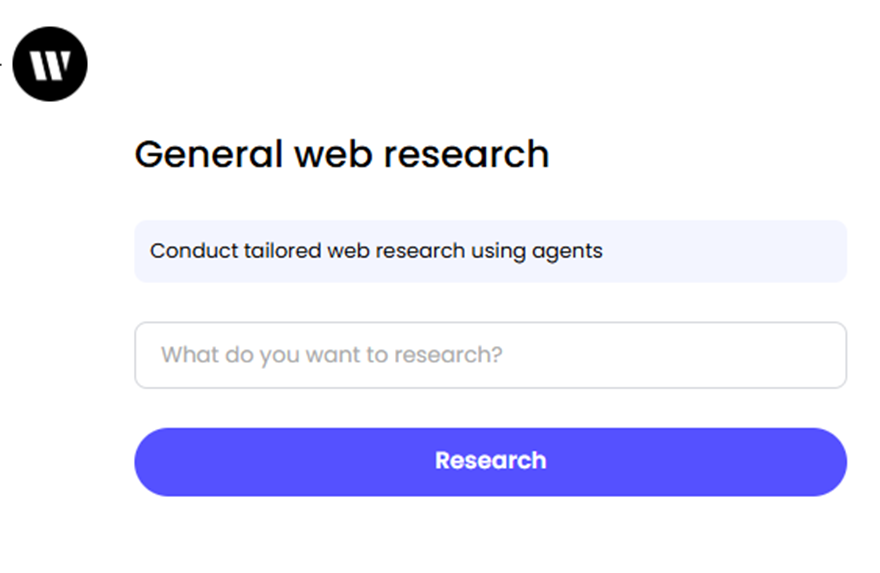Focus the research query input field
The image size is (880, 573).
[x=491, y=355]
